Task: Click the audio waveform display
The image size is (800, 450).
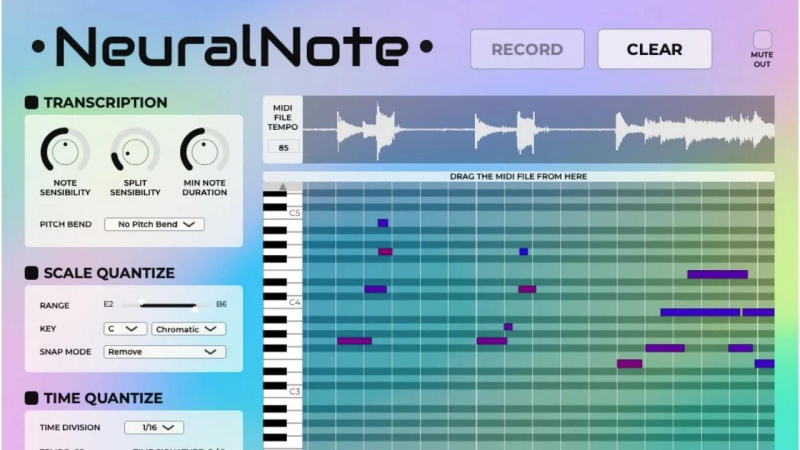Action: click(x=538, y=130)
